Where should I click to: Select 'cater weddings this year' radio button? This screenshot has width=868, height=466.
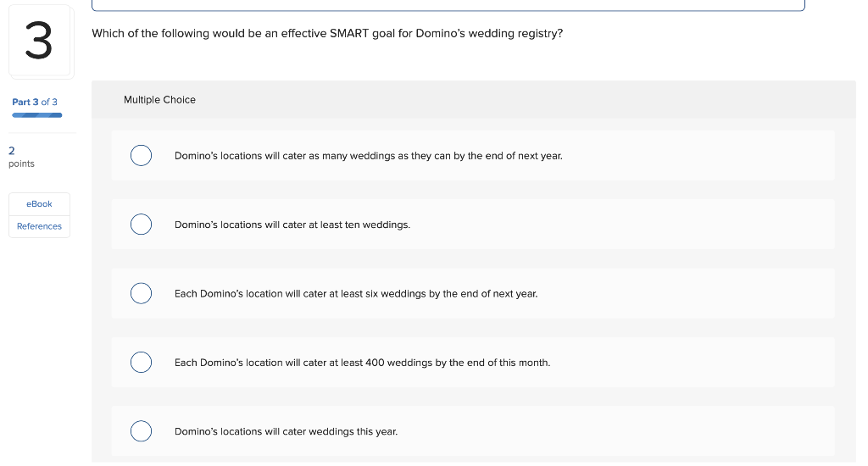(x=142, y=431)
